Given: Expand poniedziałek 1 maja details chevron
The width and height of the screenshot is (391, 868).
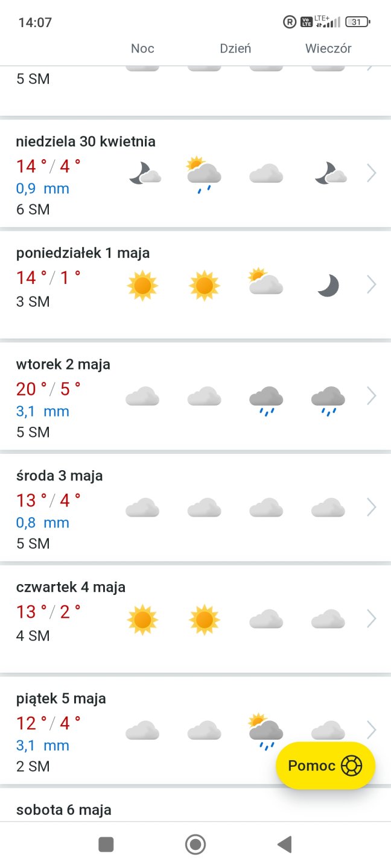Looking at the screenshot, I should click(x=372, y=285).
